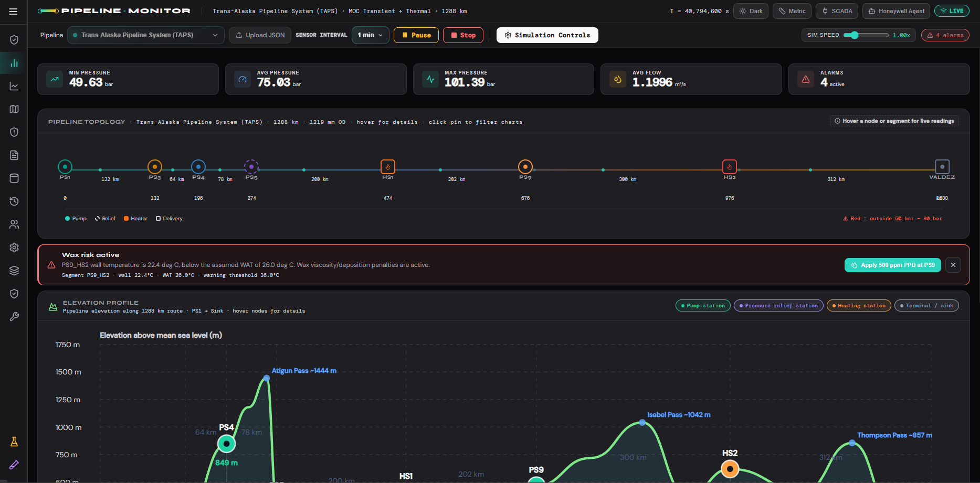This screenshot has height=483, width=980.
Task: Open the sensor interval 1 min dropdown
Action: point(371,35)
